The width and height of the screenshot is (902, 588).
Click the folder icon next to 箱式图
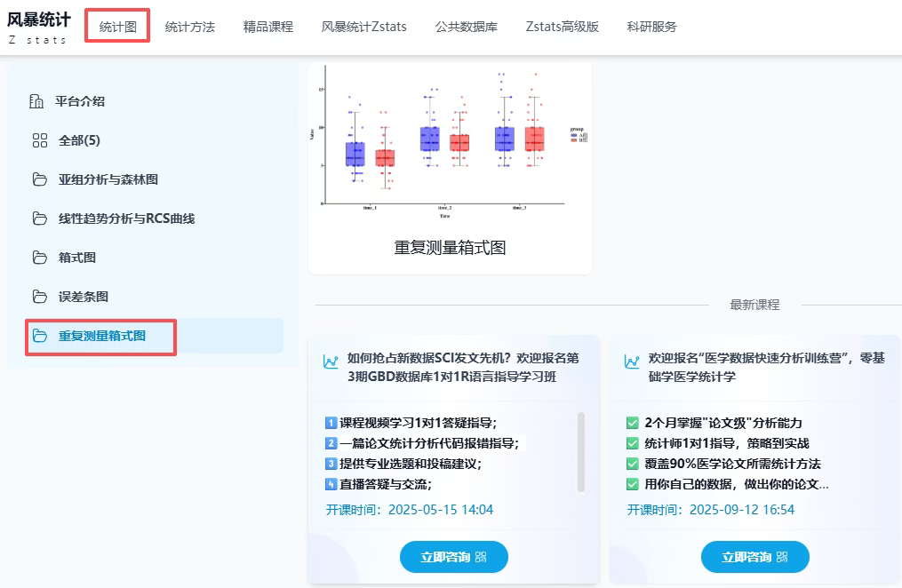[39, 258]
